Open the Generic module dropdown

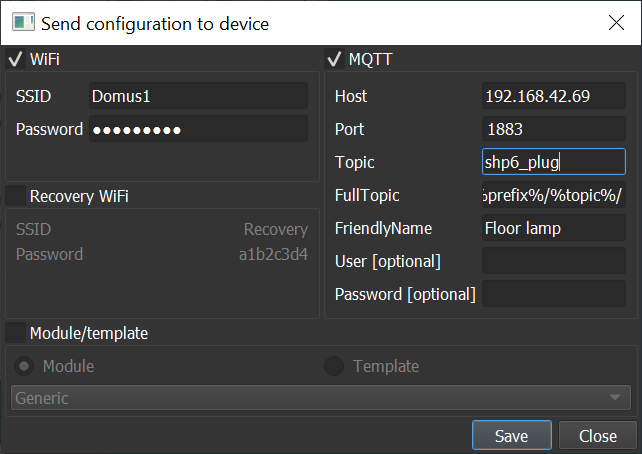[321, 398]
